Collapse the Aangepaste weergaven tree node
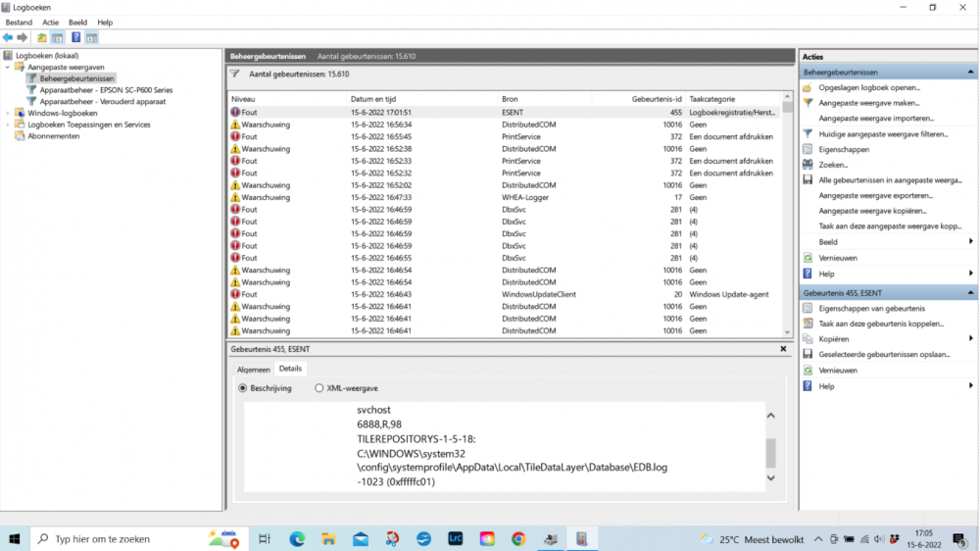 pos(8,67)
